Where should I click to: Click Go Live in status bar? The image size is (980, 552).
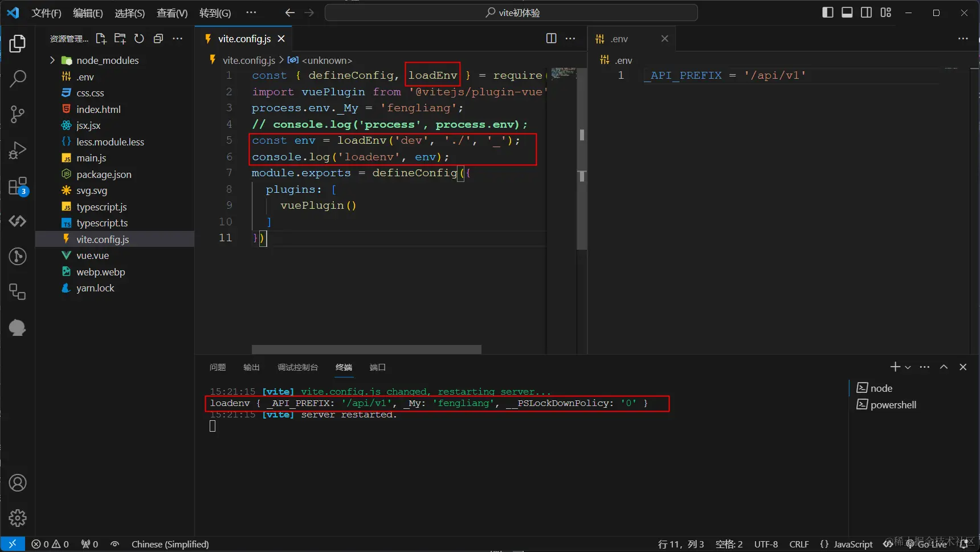tap(926, 544)
